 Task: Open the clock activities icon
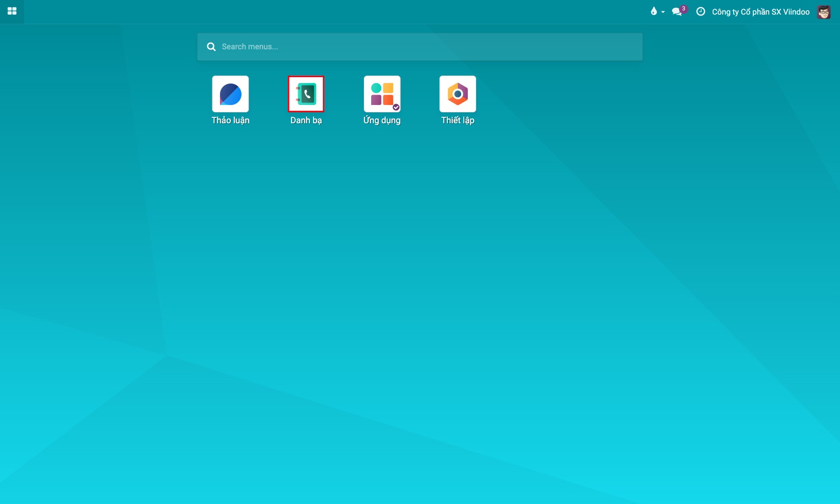(700, 11)
